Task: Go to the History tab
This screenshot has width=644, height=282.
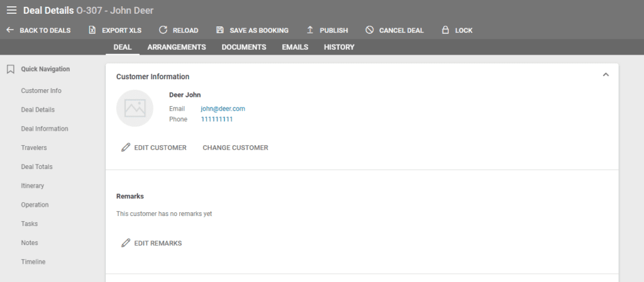Action: (339, 47)
